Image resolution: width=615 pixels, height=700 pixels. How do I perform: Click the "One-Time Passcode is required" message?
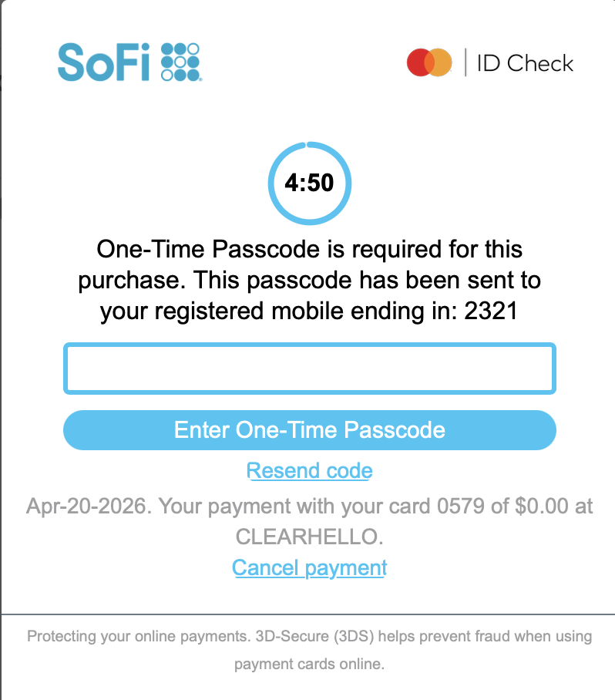coord(309,250)
